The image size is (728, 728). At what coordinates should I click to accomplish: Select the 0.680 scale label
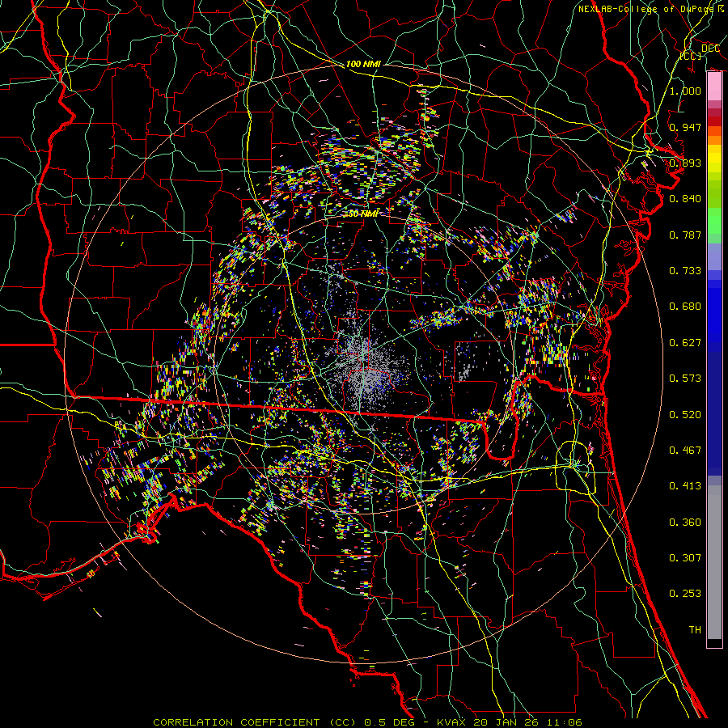(685, 307)
